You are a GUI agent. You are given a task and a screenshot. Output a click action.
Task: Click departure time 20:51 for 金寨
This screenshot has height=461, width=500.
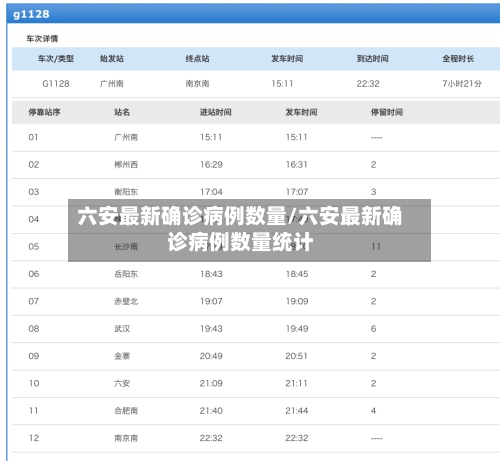[296, 356]
